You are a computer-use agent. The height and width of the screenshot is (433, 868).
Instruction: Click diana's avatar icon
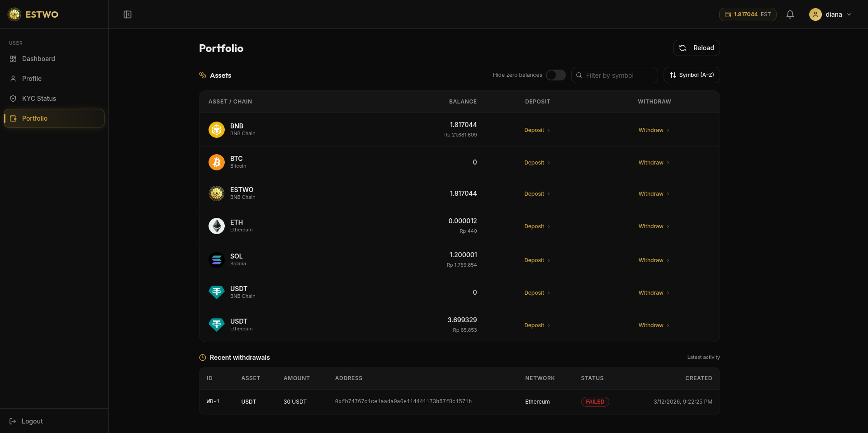pyautogui.click(x=815, y=14)
